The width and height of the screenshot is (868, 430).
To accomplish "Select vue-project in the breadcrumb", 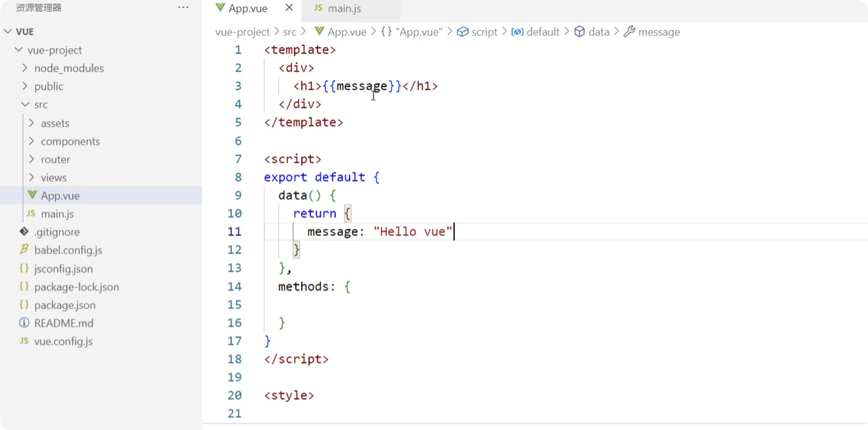I will click(x=242, y=32).
